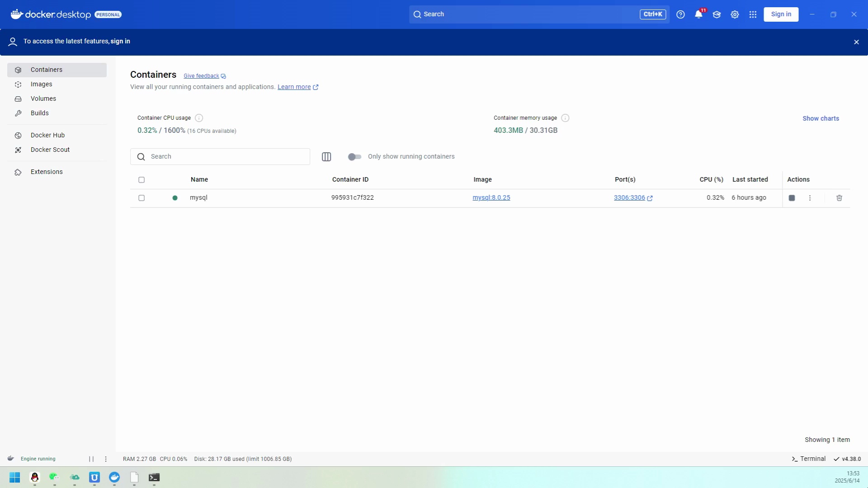Enable Only show running containers
The image size is (868, 488).
355,157
